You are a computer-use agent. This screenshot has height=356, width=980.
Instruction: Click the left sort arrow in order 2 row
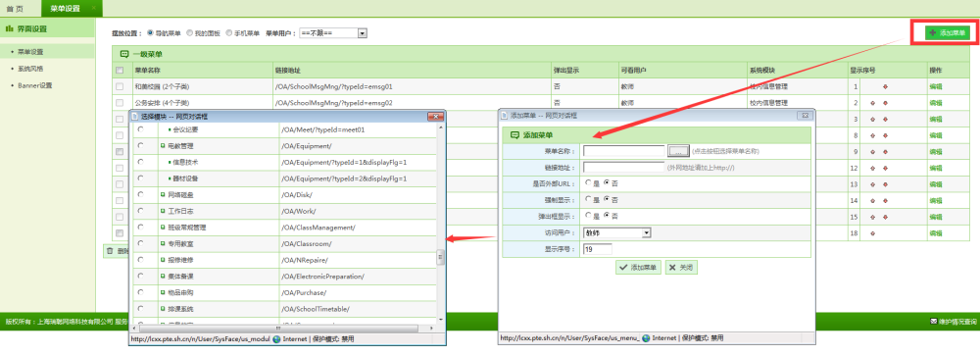tap(872, 103)
